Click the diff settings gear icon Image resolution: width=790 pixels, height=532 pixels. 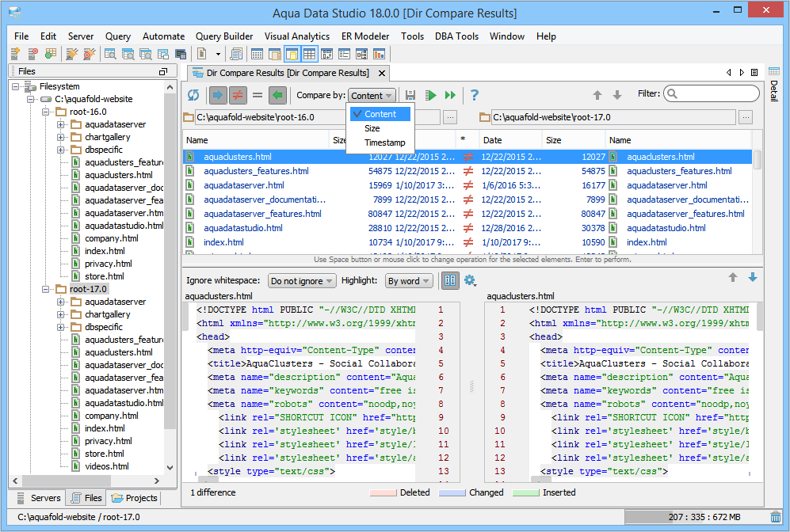470,280
